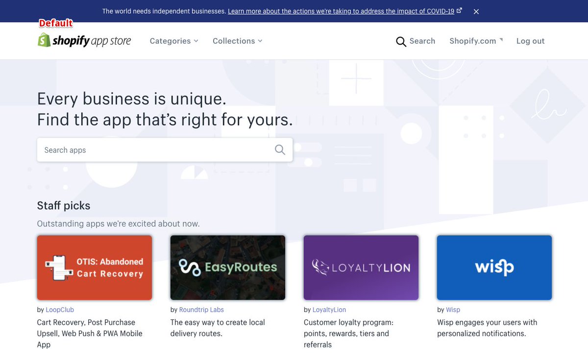Open the COVID-19 actions Learn more link

pos(341,11)
